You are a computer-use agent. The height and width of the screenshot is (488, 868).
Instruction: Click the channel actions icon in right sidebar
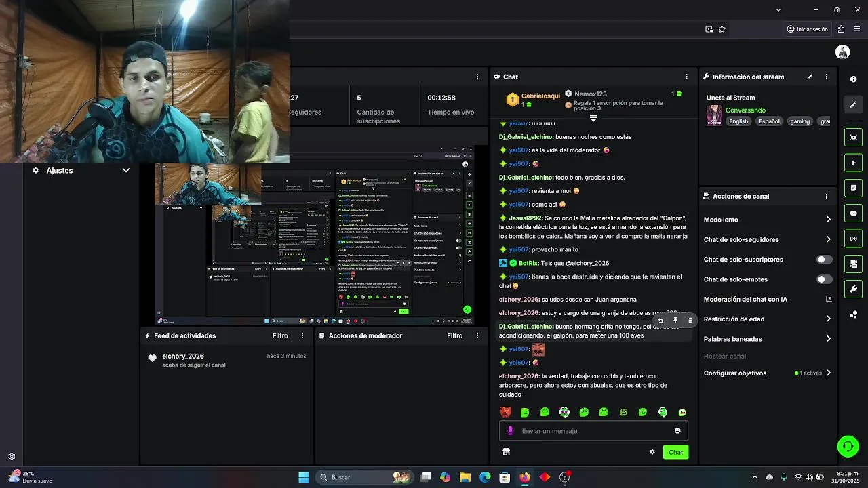coord(853,264)
